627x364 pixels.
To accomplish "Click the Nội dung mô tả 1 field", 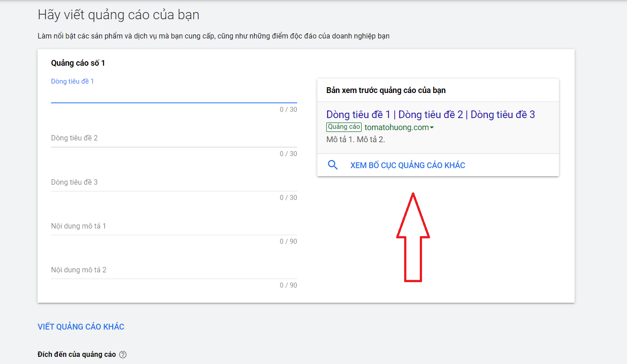I will (174, 226).
